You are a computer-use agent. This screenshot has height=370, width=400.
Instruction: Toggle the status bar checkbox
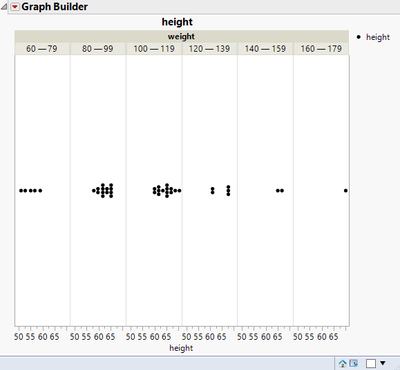point(371,363)
